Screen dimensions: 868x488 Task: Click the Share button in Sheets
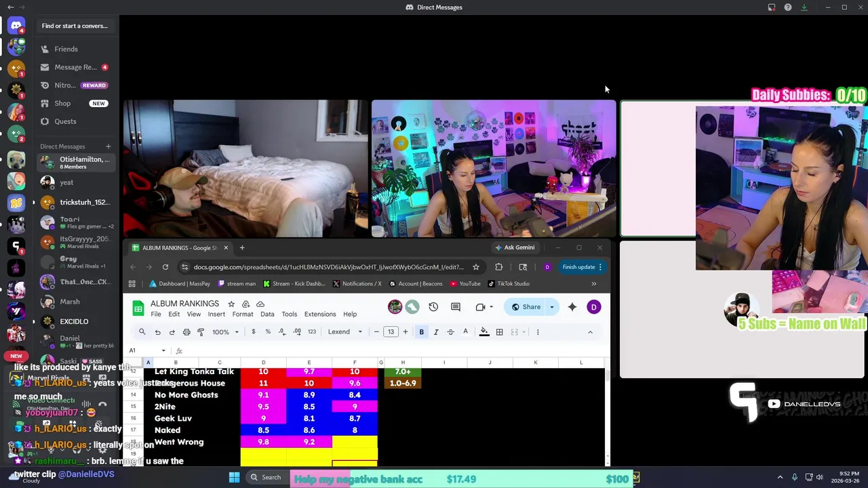click(x=526, y=307)
